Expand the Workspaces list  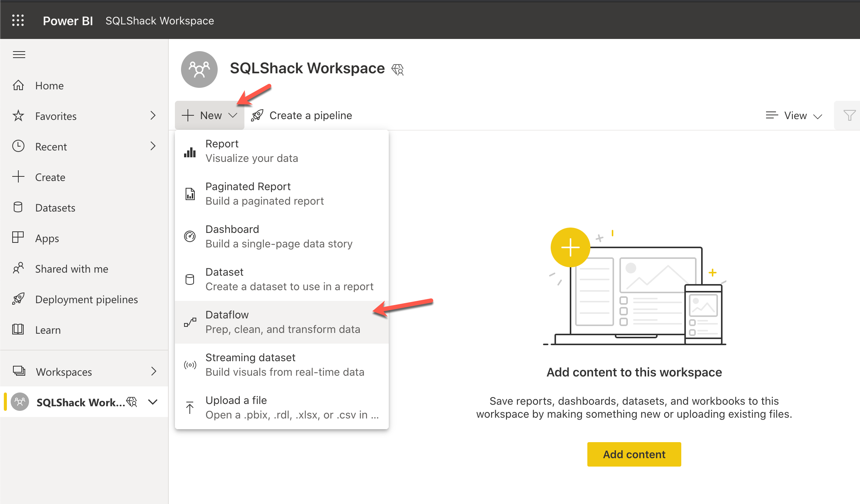point(63,372)
